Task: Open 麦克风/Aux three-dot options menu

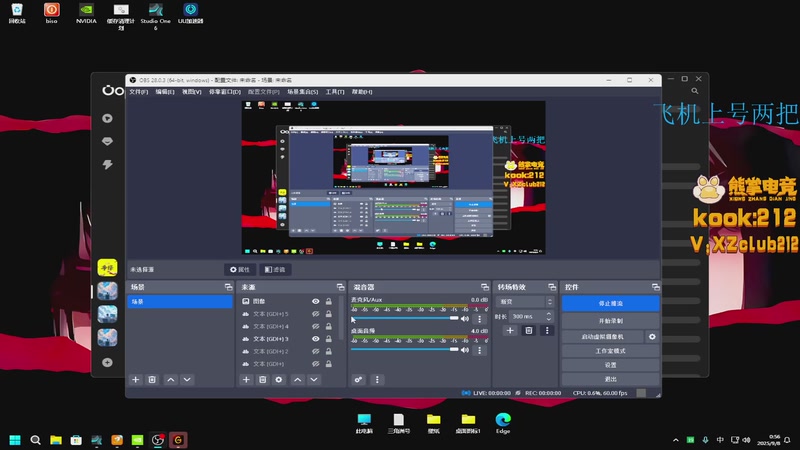Action: pos(479,319)
